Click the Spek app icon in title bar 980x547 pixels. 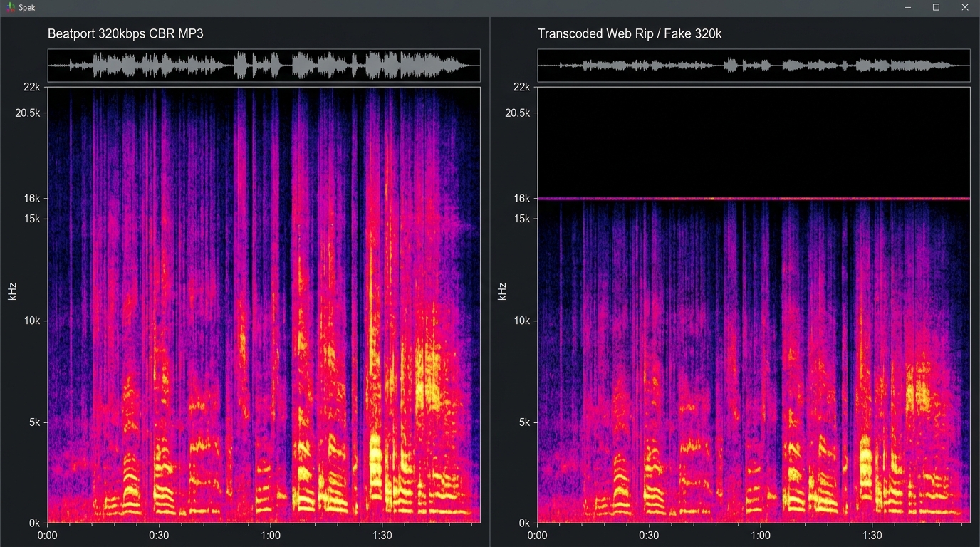click(10, 7)
